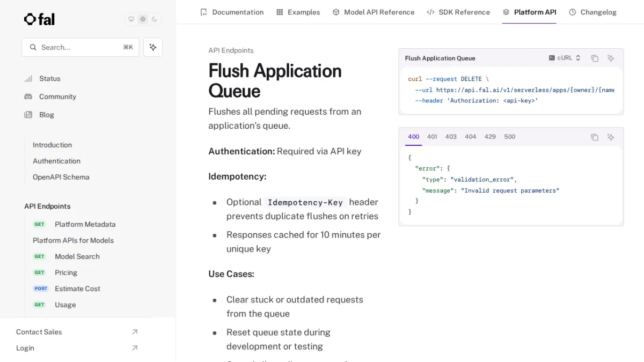Viewport: 644px width, 362px height.
Task: Click the Blog newspaper icon
Action: (28, 115)
